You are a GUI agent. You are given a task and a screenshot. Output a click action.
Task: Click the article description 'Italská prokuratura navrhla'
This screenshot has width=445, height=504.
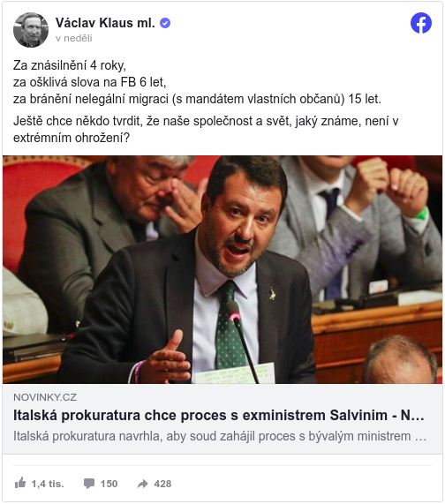pyautogui.click(x=220, y=436)
